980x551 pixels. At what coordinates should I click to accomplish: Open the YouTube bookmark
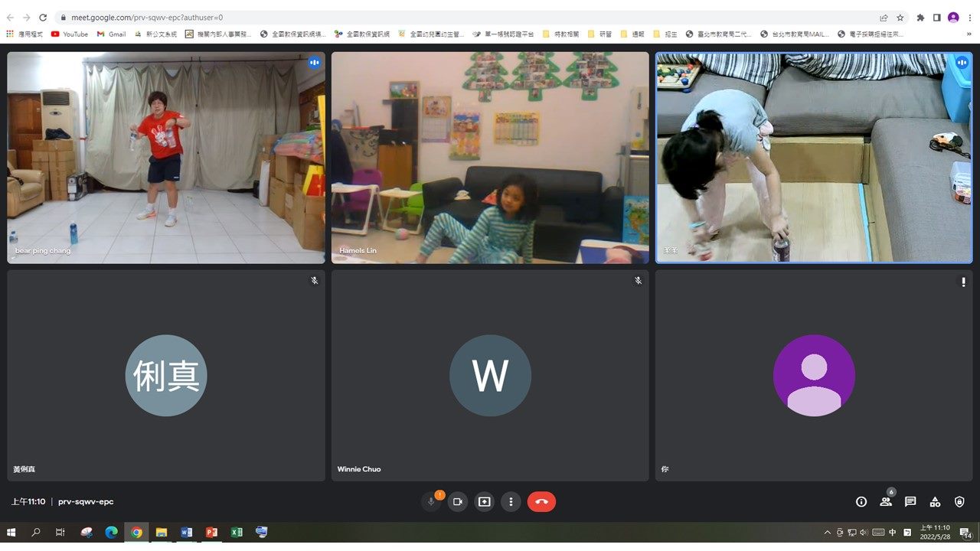(70, 34)
